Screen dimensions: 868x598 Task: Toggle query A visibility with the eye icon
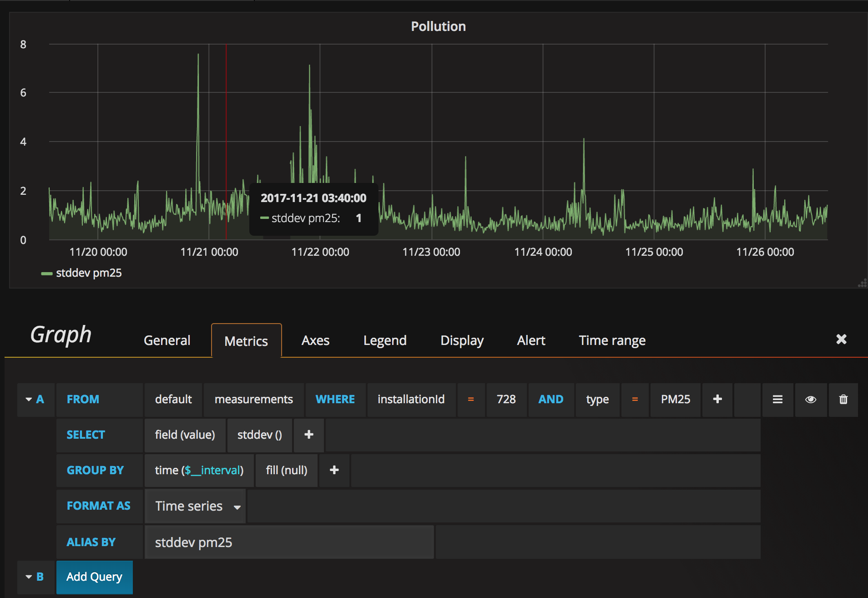[810, 400]
